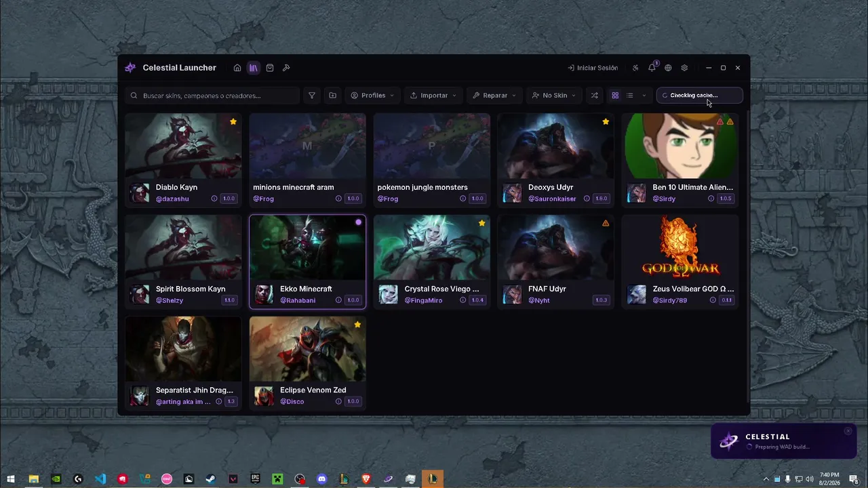Open the Reparar dropdown
Image resolution: width=868 pixels, height=488 pixels.
[494, 96]
